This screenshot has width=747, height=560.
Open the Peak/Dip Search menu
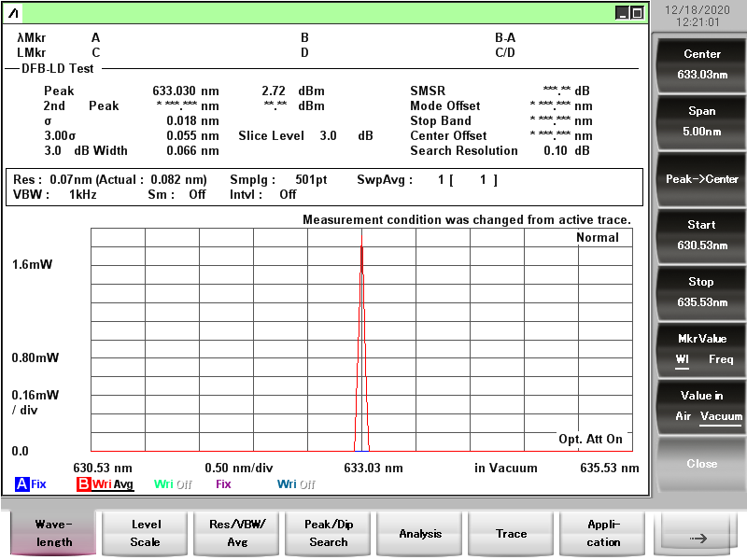tap(329, 534)
